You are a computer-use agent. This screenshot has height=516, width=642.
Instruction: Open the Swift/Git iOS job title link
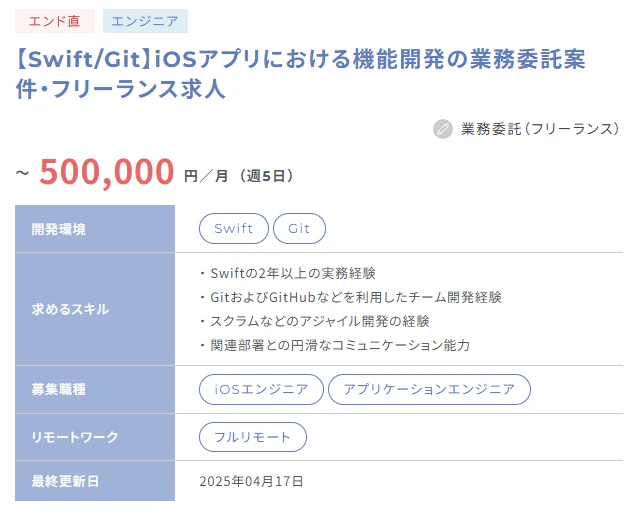pos(300,74)
